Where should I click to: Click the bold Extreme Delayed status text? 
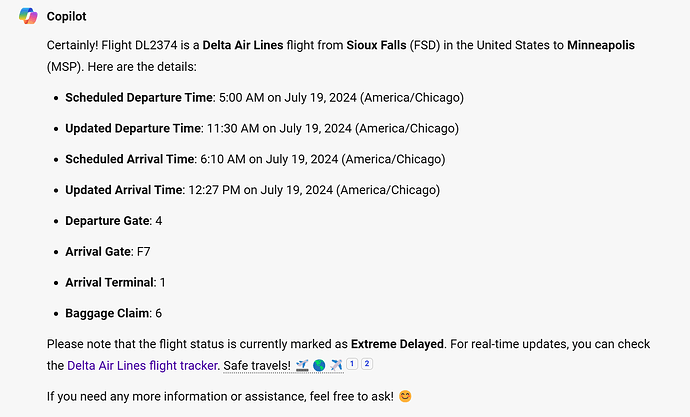(397, 344)
